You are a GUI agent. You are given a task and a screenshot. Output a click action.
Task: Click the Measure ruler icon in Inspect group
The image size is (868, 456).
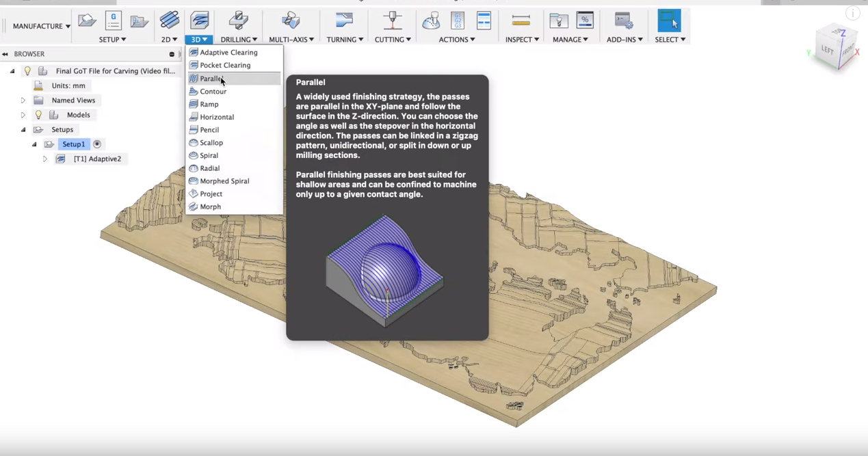(x=521, y=21)
